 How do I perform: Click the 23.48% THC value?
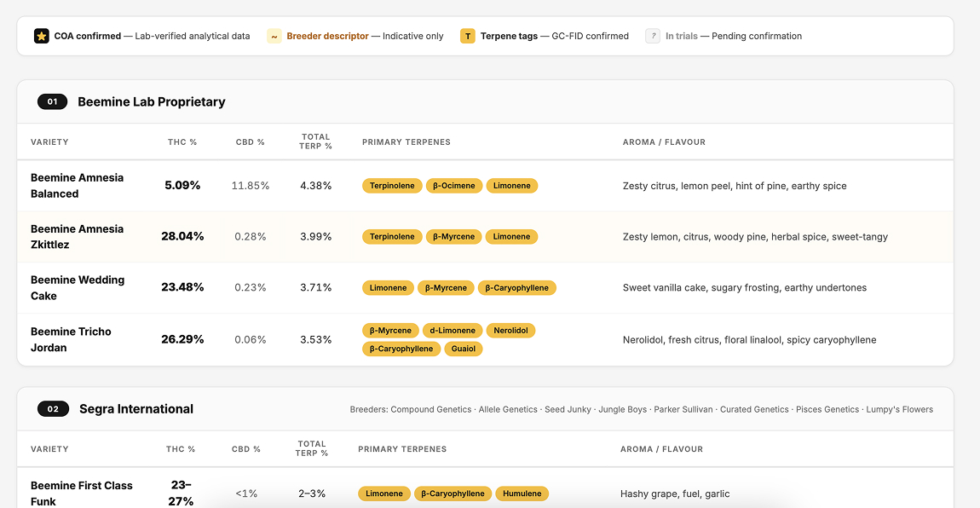[182, 288]
